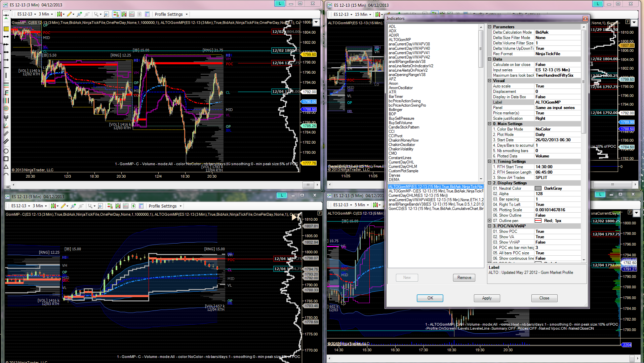Click Zoom Out icon in top-left chart toolbar
Screen dimensions: 644x363
(x=87, y=14)
